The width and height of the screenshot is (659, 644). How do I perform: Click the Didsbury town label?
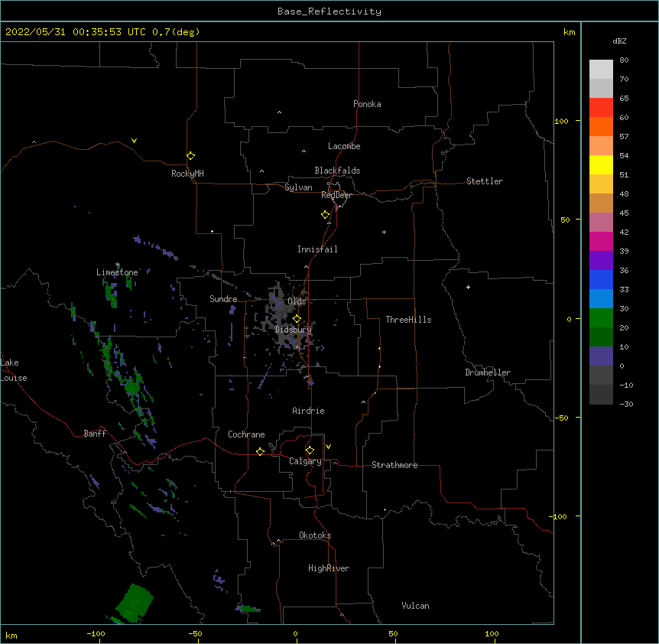[x=294, y=330]
